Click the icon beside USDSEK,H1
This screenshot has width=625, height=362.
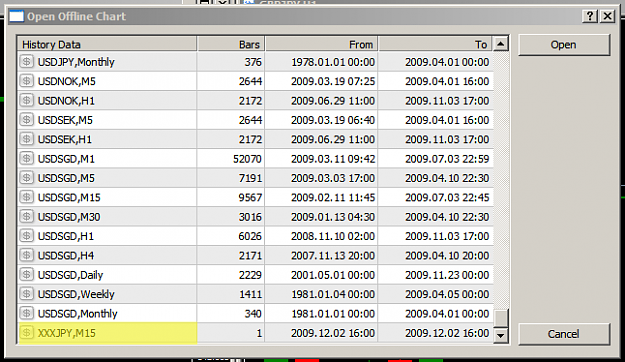pos(27,139)
